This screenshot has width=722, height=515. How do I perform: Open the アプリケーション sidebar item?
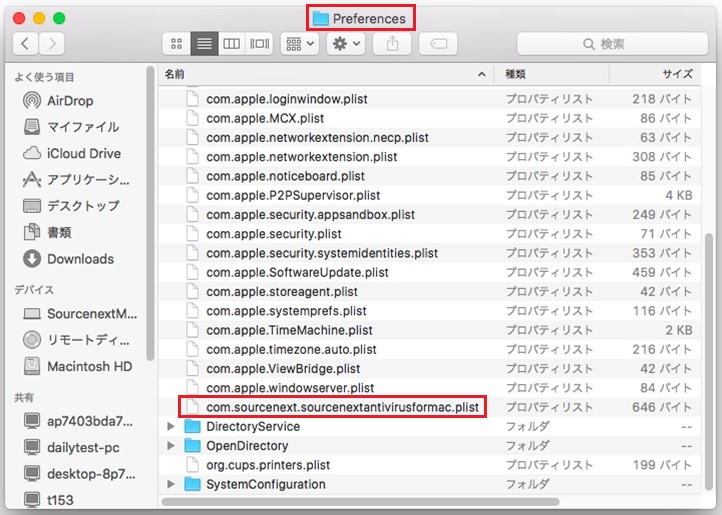(x=76, y=180)
